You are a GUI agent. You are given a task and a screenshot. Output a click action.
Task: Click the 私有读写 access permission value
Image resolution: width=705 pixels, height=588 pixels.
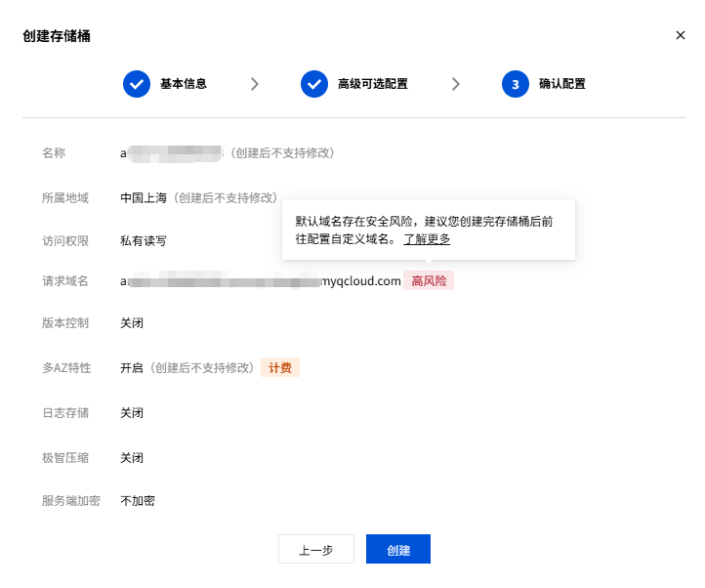pos(144,240)
